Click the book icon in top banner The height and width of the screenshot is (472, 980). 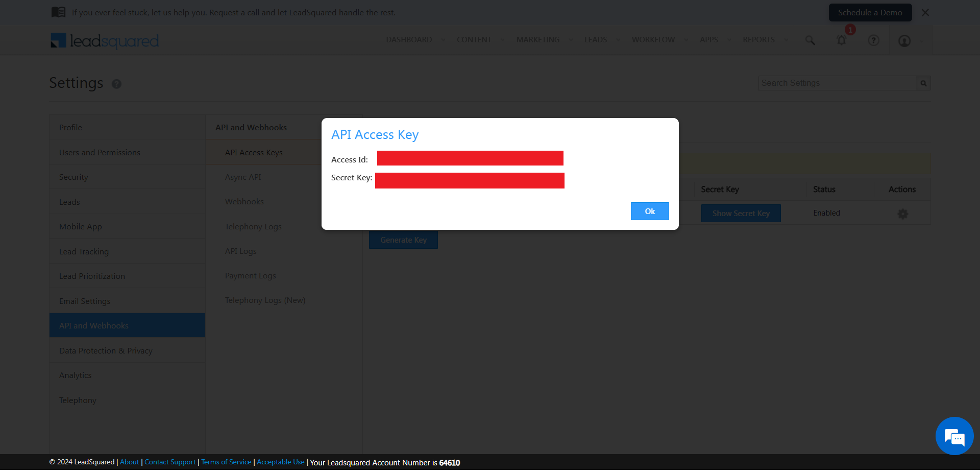pos(59,12)
